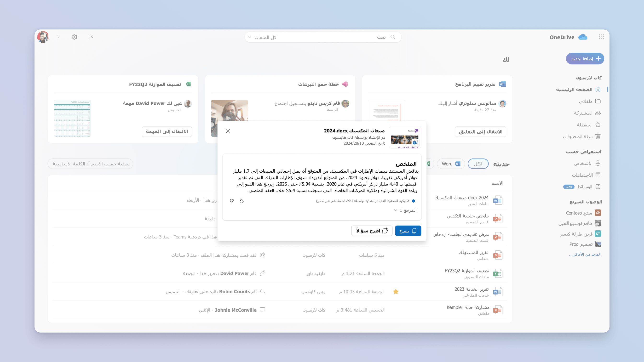Click the starred icon on Robin Counts file
644x362 pixels.
pyautogui.click(x=396, y=291)
